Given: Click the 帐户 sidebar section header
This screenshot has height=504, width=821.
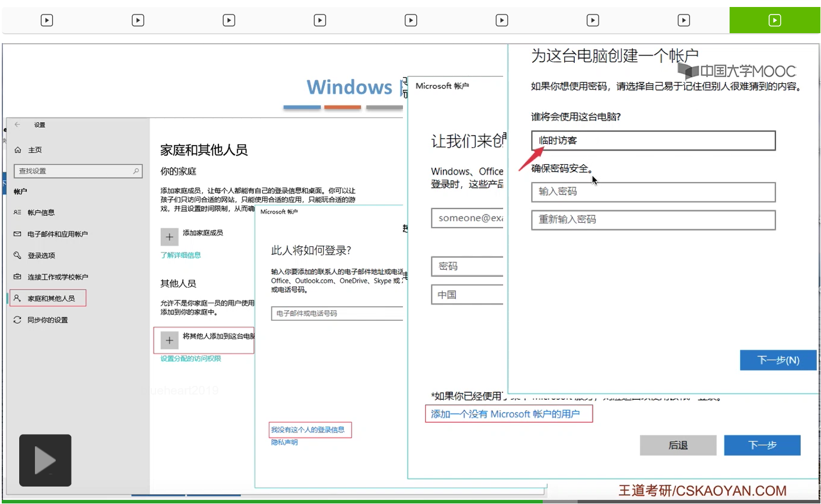Looking at the screenshot, I should 20,191.
